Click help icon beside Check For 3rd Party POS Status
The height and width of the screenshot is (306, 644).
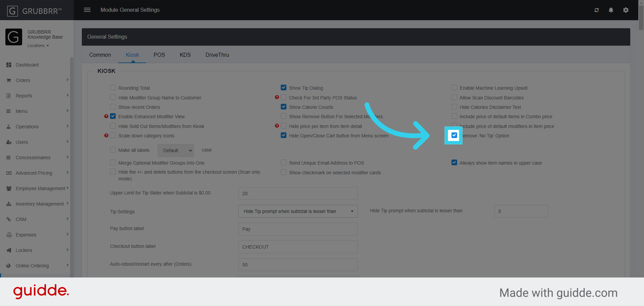[x=277, y=97]
